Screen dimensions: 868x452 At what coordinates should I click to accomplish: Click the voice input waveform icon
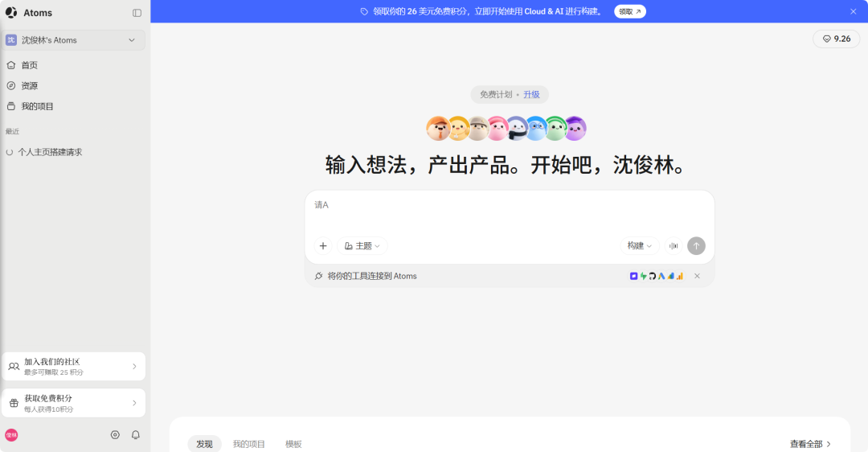pyautogui.click(x=674, y=245)
